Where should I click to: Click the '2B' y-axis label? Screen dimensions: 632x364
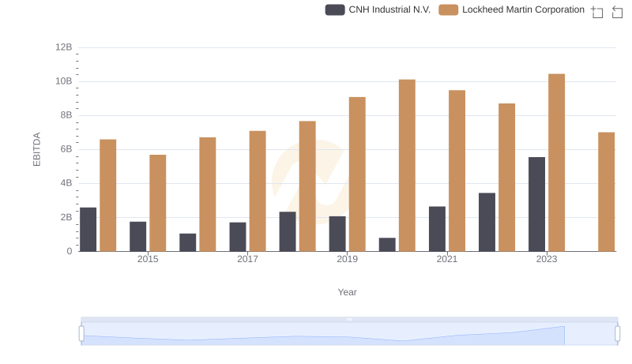(66, 217)
